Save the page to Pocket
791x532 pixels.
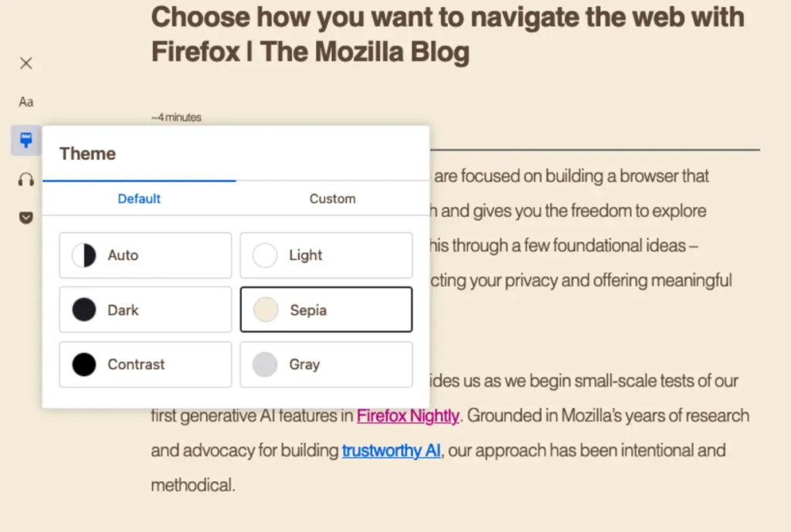[x=26, y=218]
